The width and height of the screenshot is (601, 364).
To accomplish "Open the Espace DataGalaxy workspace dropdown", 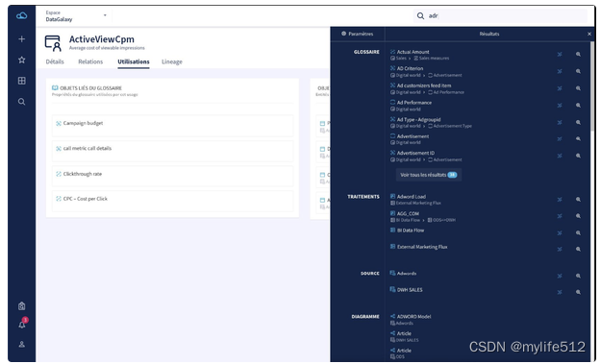I will (x=76, y=16).
